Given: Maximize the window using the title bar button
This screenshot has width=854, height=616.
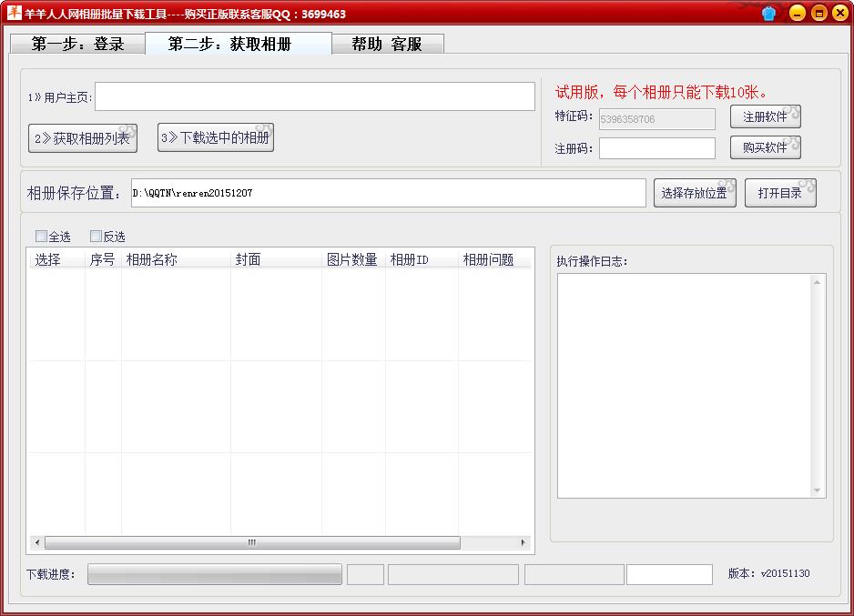Looking at the screenshot, I should pyautogui.click(x=818, y=13).
